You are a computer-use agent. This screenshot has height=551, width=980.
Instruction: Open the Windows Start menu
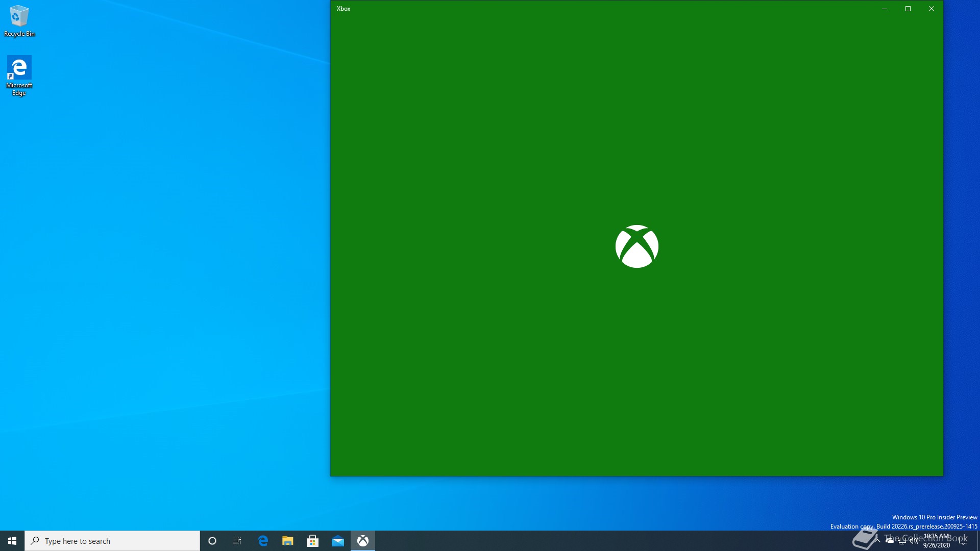pyautogui.click(x=12, y=541)
